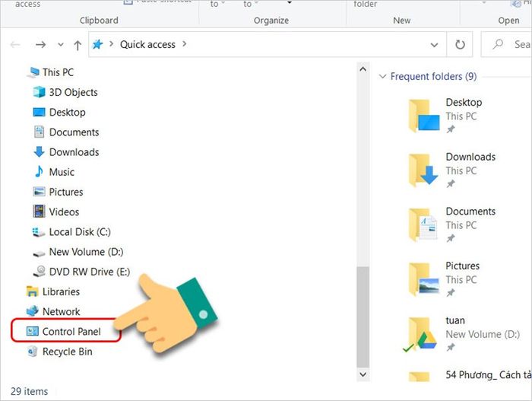Click Quick access in the address bar
Image resolution: width=532 pixels, height=401 pixels.
(147, 45)
